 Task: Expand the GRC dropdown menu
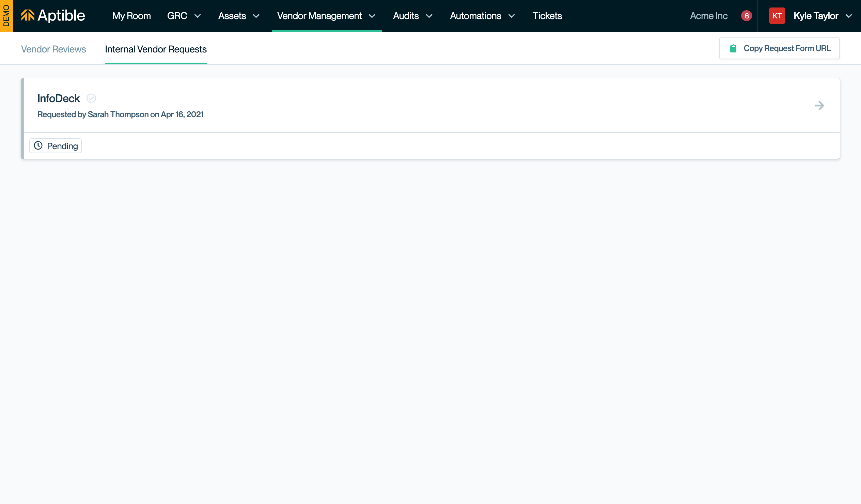[184, 16]
